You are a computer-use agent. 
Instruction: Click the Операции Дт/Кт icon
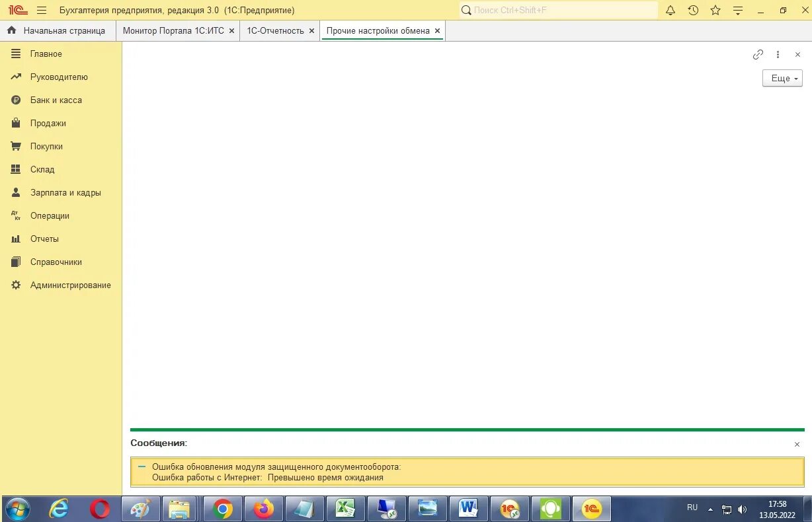[x=16, y=215]
